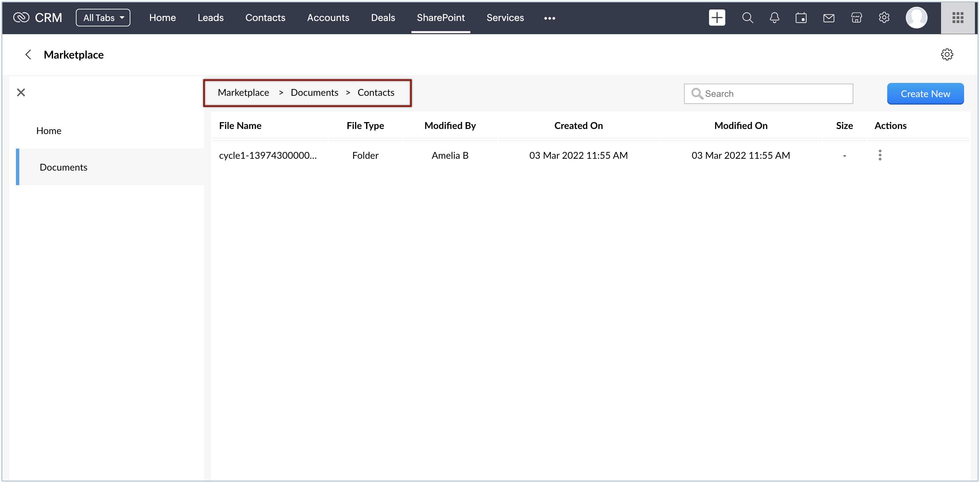Switch to the Services tab
The height and width of the screenshot is (483, 980).
click(505, 18)
